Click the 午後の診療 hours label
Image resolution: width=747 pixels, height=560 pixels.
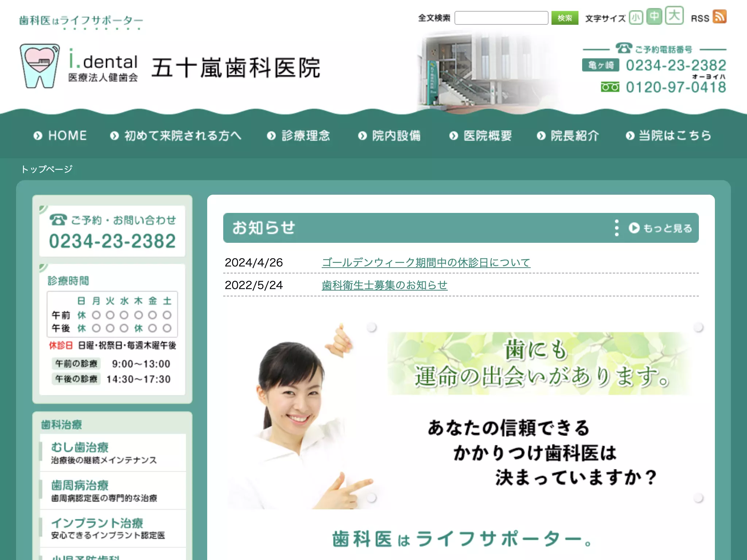pos(76,379)
